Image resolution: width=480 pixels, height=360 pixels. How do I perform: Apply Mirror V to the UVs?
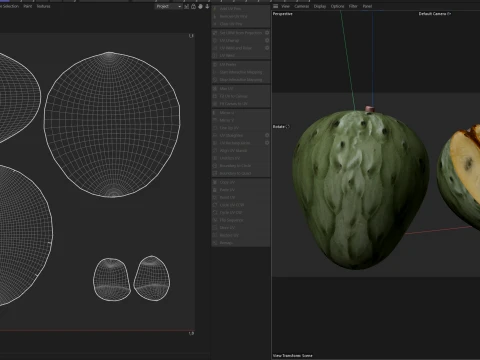pos(241,120)
